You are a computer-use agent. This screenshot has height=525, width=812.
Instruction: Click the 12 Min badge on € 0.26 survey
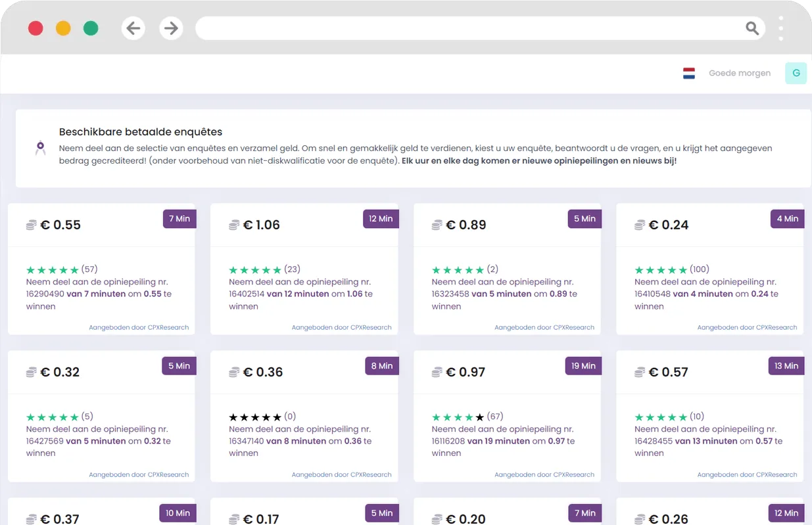pyautogui.click(x=786, y=513)
